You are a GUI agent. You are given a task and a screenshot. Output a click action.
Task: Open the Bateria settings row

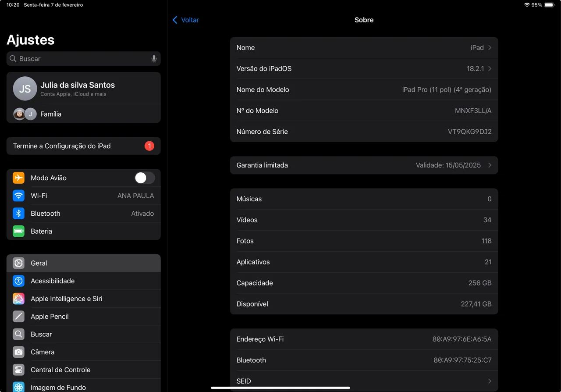(84, 231)
